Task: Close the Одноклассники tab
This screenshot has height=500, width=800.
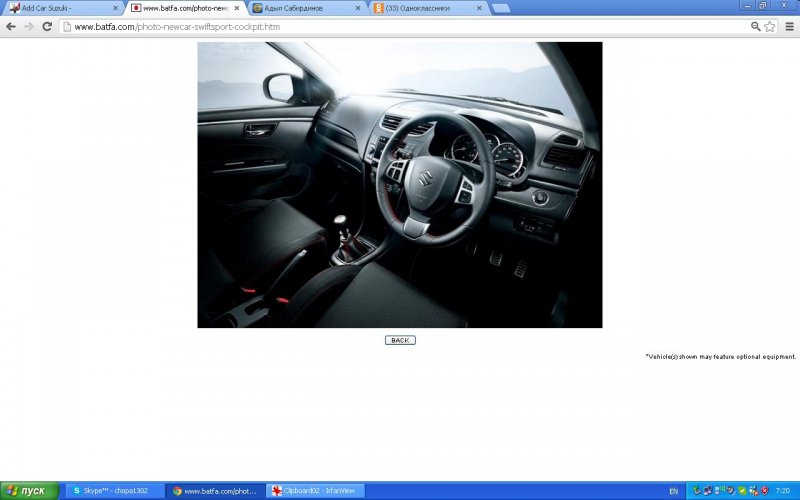Action: [479, 8]
